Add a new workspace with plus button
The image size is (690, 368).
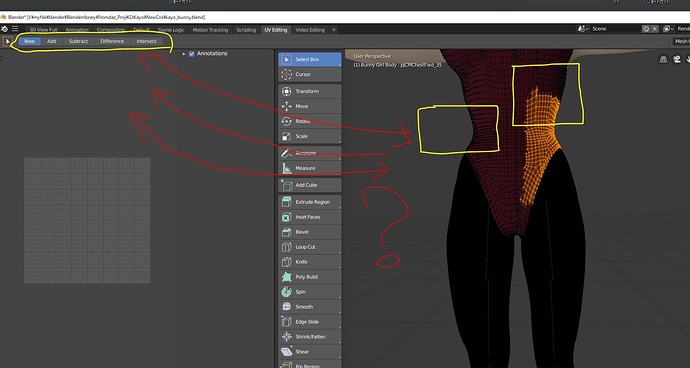334,30
